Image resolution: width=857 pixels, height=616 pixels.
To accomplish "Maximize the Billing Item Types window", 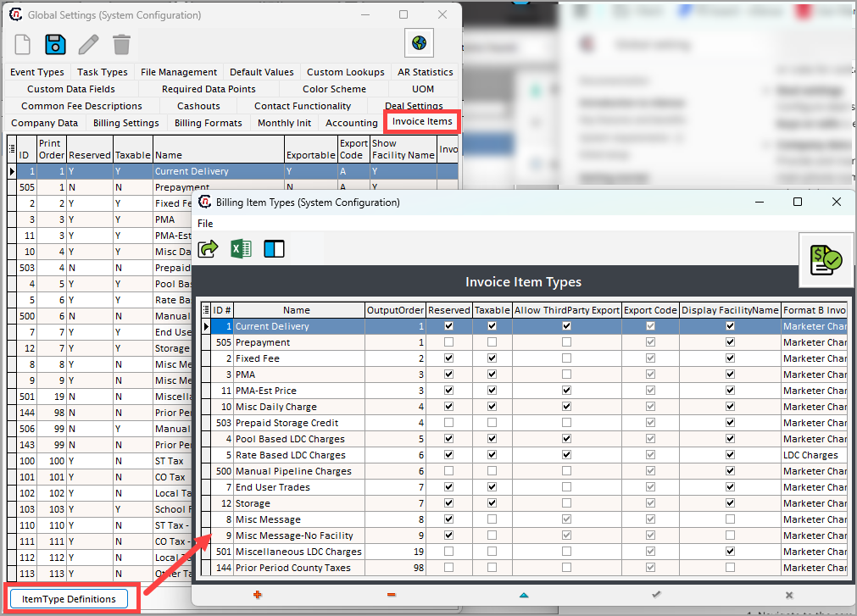I will tap(798, 202).
